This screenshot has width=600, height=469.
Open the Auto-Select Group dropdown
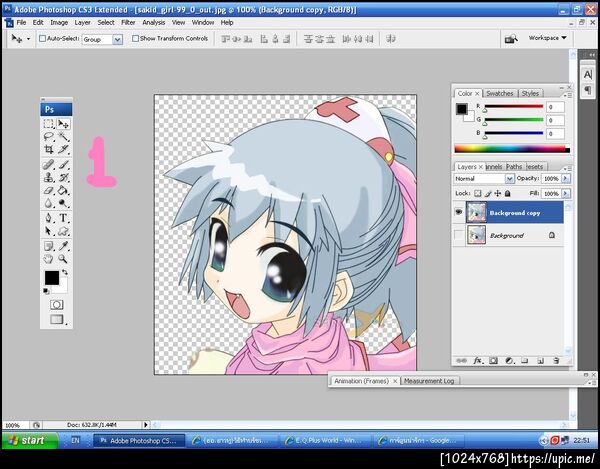point(117,39)
